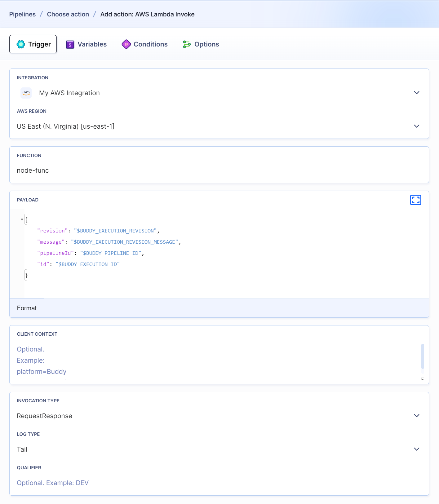Image resolution: width=439 pixels, height=504 pixels.
Task: Click the Trigger gear icon
Action: point(21,44)
